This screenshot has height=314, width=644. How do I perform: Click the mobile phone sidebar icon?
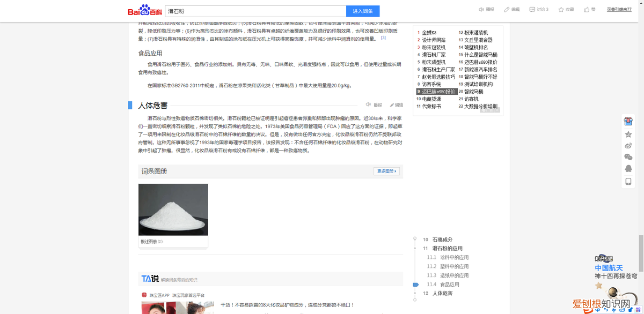(x=628, y=181)
